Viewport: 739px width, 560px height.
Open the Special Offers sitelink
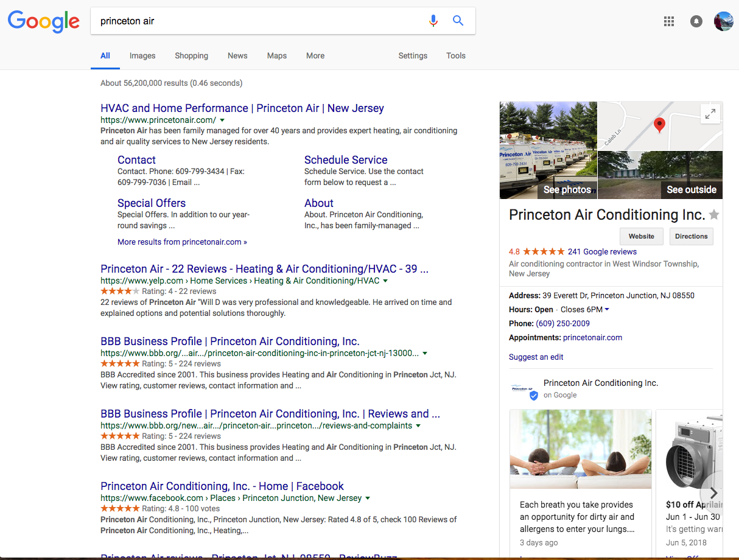click(x=152, y=203)
